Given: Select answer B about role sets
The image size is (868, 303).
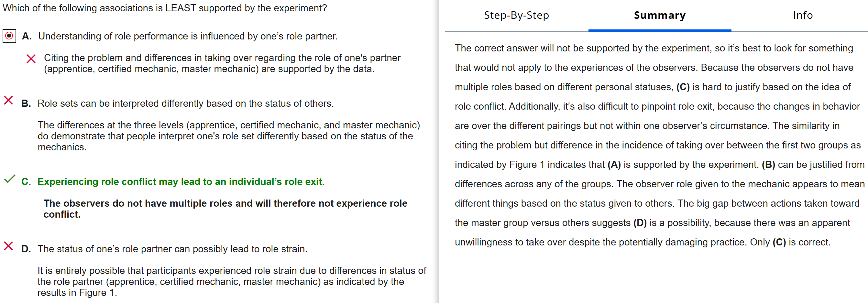Looking at the screenshot, I should click(x=185, y=103).
